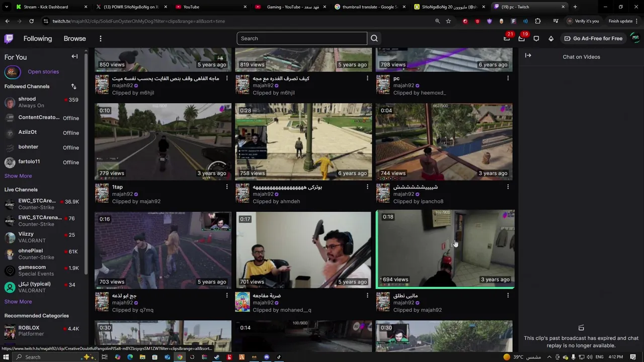Sort the Followed Channels list
Viewport: 644px width, 362px height.
pyautogui.click(x=73, y=86)
